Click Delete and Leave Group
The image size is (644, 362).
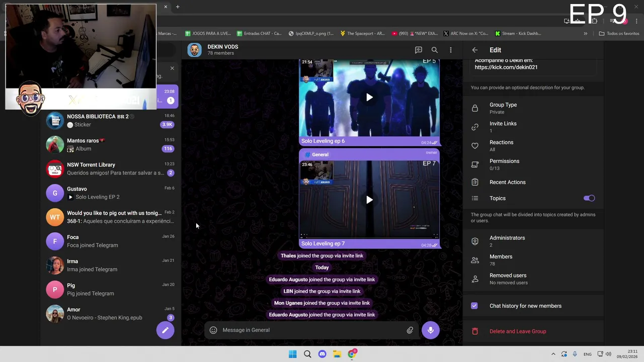(x=518, y=331)
